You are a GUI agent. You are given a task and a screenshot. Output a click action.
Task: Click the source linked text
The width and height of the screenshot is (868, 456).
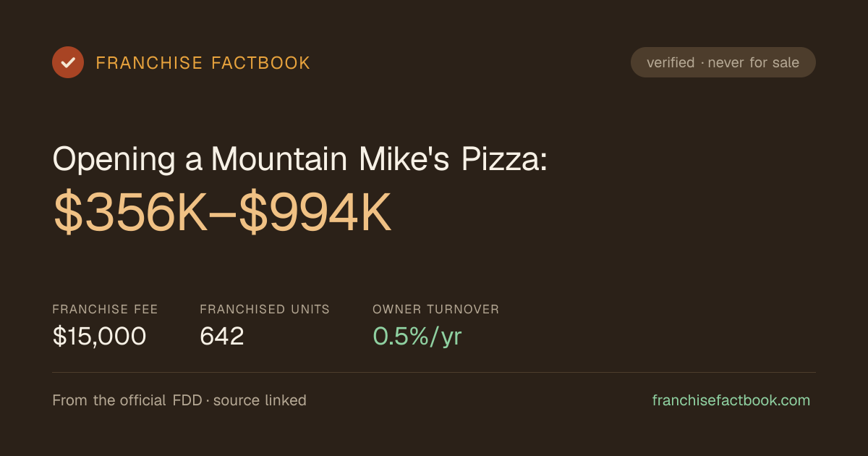pyautogui.click(x=260, y=400)
